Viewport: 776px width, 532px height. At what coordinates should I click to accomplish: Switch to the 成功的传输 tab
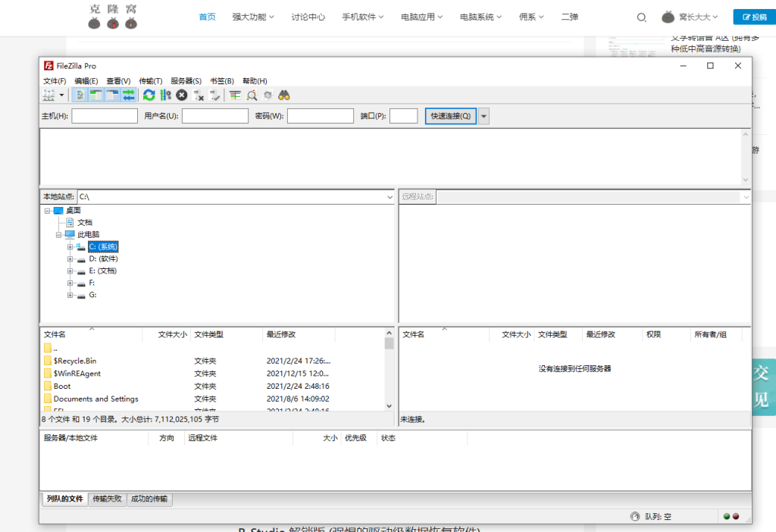point(149,499)
